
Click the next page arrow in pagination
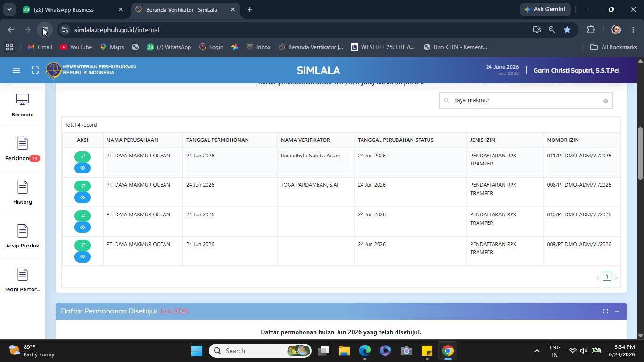tap(616, 278)
